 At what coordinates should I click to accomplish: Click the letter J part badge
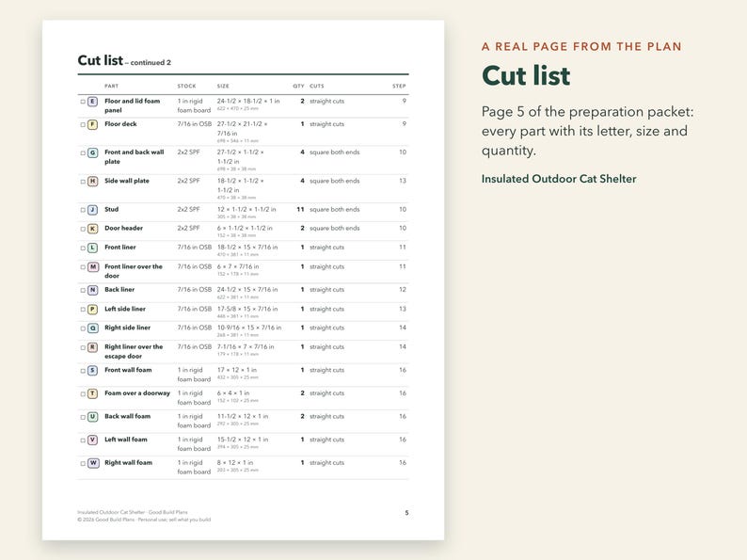click(93, 210)
